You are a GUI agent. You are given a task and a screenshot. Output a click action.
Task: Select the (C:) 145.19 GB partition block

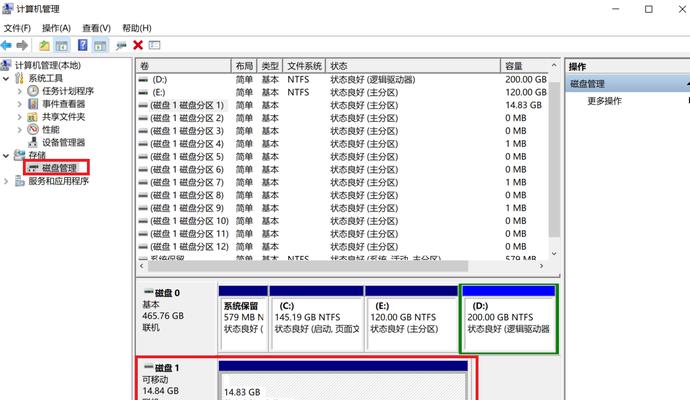(316, 319)
